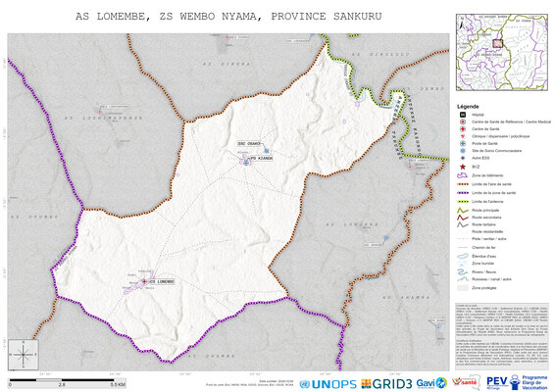
Task: Click the UNOPS logo
Action: pos(328,384)
